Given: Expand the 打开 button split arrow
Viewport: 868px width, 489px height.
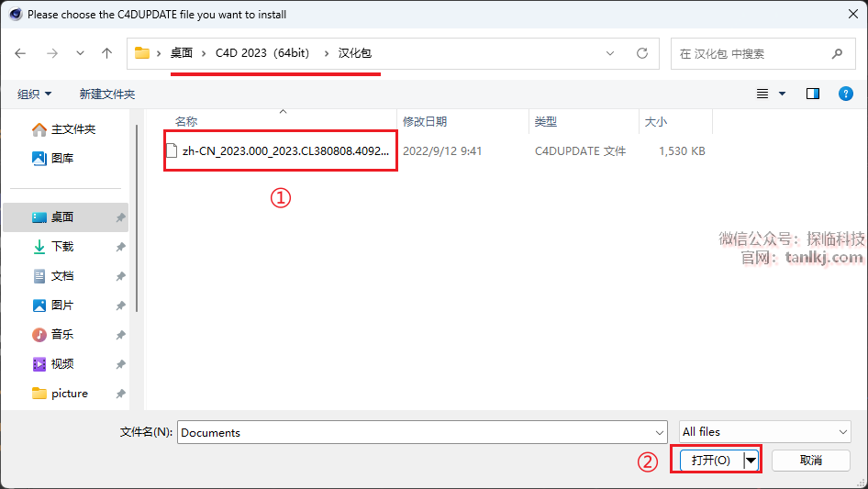Looking at the screenshot, I should (x=751, y=461).
